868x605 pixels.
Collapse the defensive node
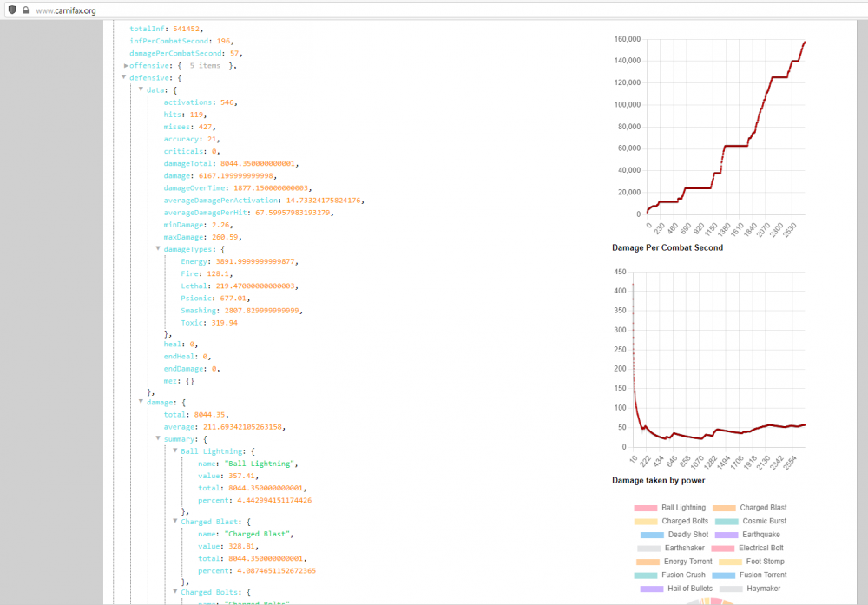tap(125, 77)
